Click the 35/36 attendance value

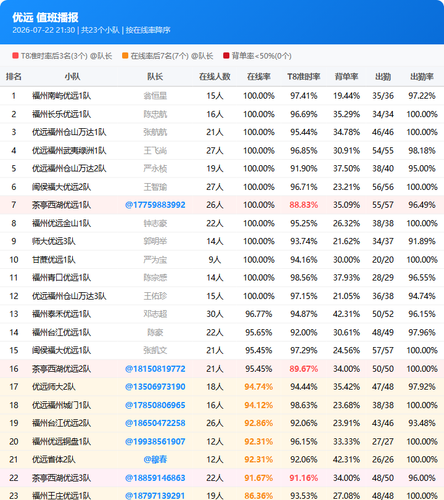pyautogui.click(x=383, y=96)
